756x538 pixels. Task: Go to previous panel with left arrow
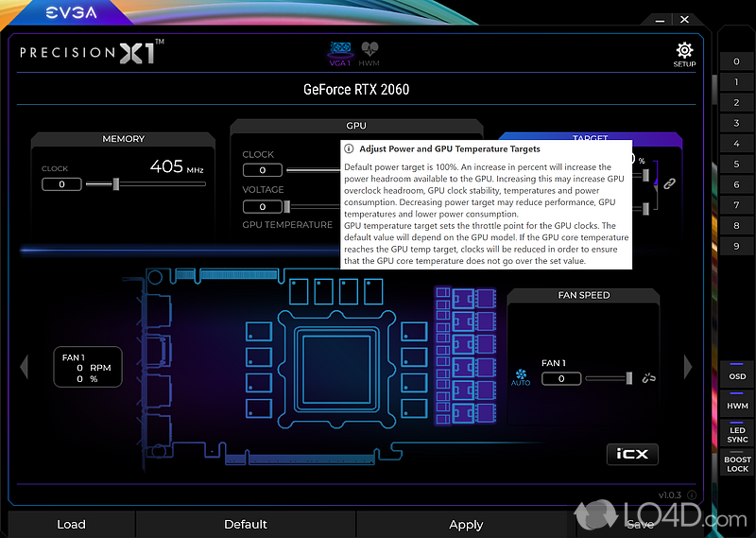click(x=25, y=367)
